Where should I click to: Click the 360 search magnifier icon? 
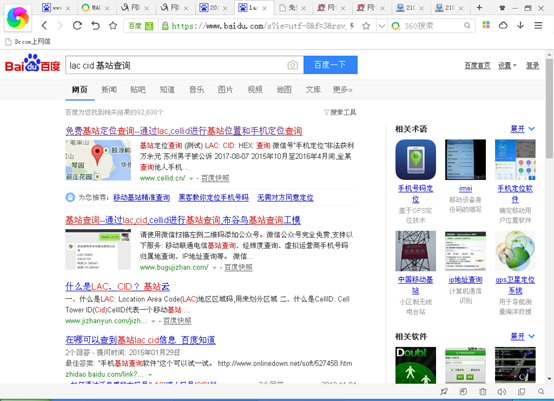[467, 25]
